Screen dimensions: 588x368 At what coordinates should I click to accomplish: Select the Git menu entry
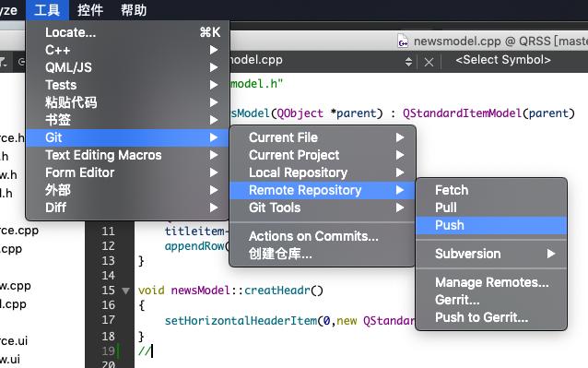click(127, 137)
